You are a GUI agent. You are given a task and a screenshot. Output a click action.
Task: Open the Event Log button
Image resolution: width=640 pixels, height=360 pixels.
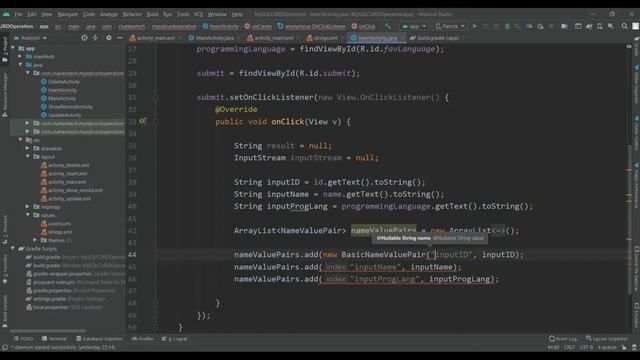(563, 339)
